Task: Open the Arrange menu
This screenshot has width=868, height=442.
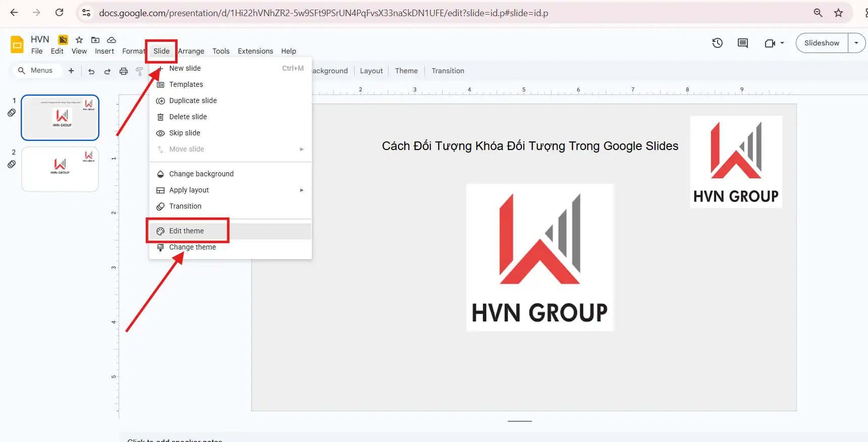Action: click(x=191, y=51)
